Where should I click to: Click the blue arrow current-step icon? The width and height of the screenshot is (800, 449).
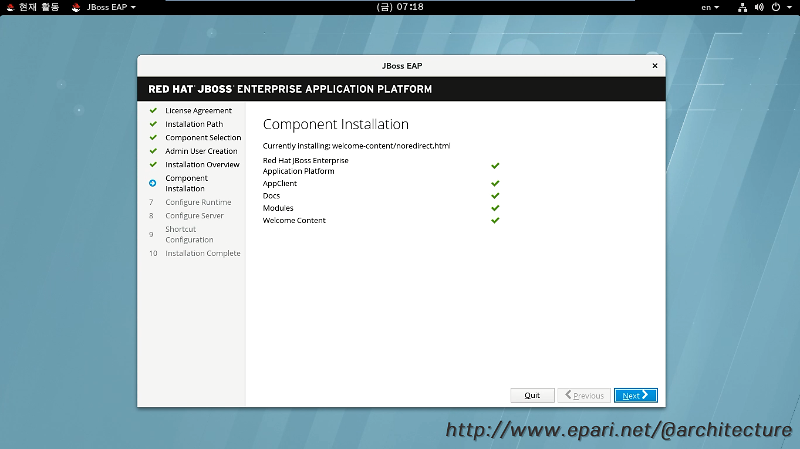coord(153,183)
